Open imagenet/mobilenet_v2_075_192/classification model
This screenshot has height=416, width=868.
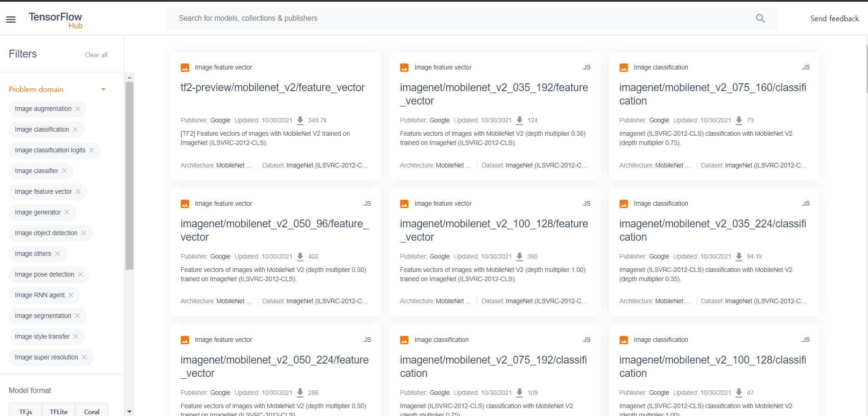(x=494, y=366)
